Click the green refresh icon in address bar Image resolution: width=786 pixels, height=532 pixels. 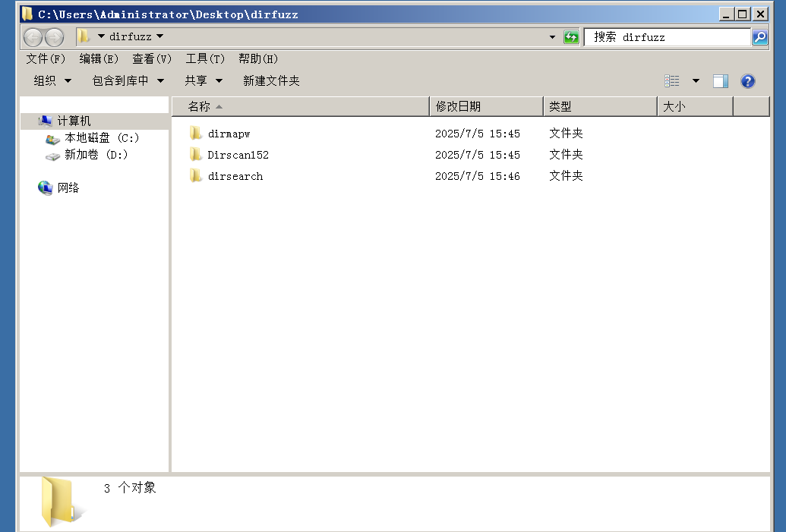[x=571, y=37]
